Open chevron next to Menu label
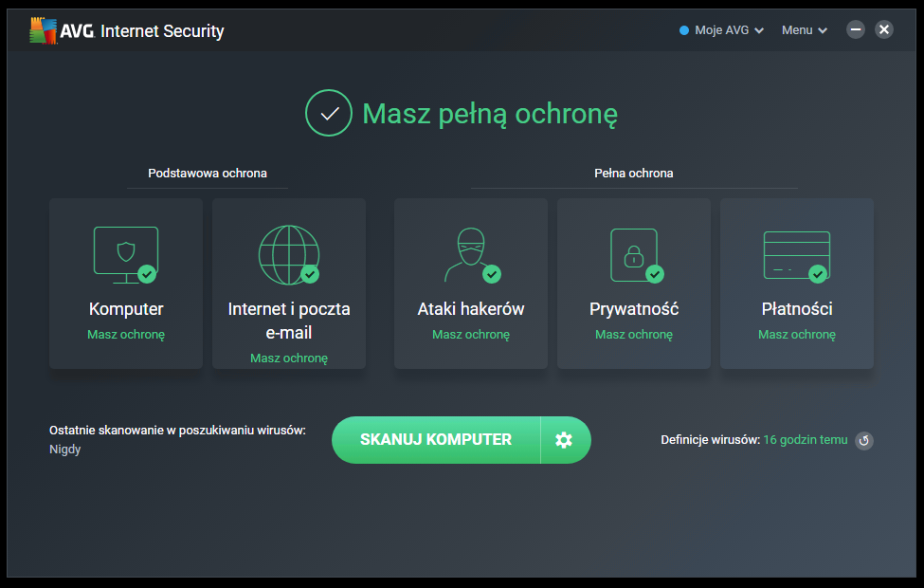 [x=823, y=29]
